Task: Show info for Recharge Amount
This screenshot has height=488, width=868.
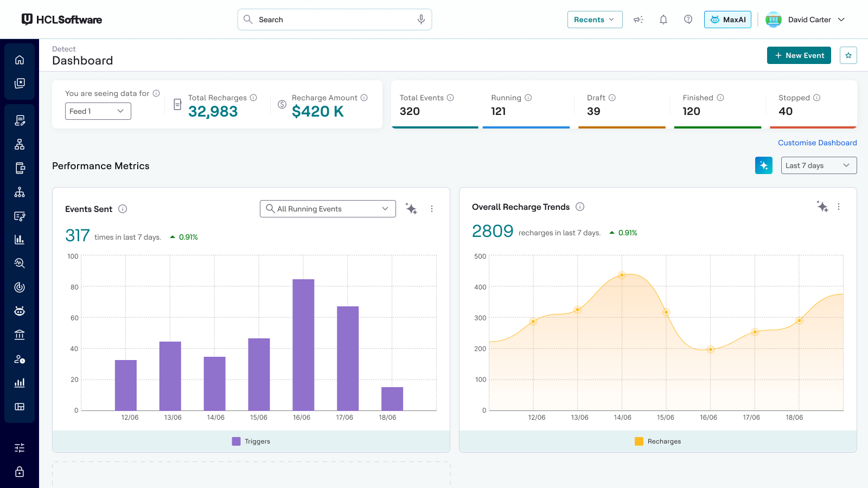Action: (x=364, y=98)
